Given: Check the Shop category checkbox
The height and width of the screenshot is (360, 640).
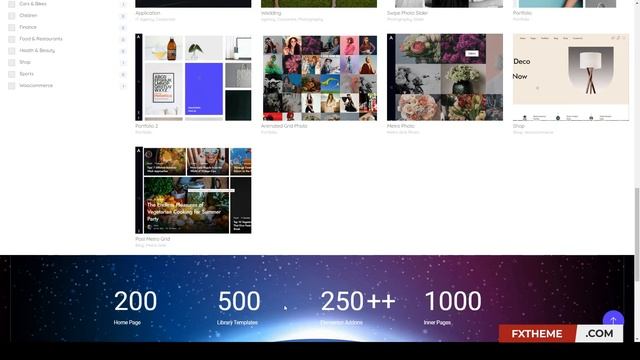Looking at the screenshot, I should pyautogui.click(x=12, y=62).
